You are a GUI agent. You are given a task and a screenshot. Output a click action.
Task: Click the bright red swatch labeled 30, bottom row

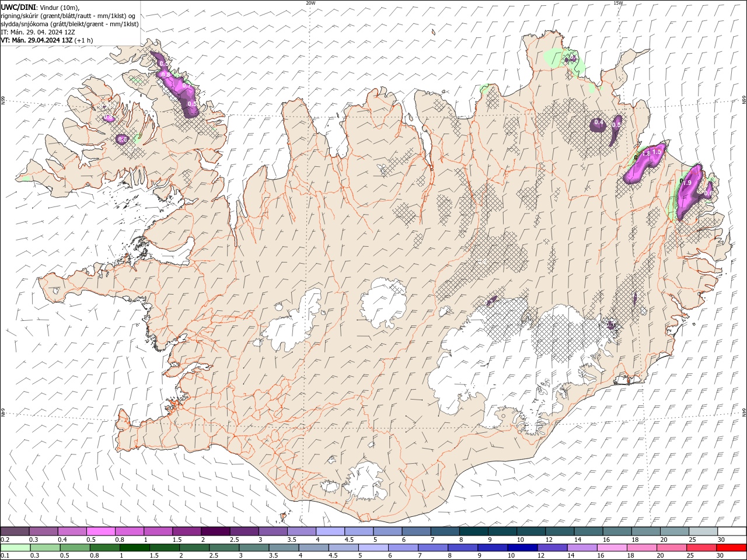tap(731, 547)
